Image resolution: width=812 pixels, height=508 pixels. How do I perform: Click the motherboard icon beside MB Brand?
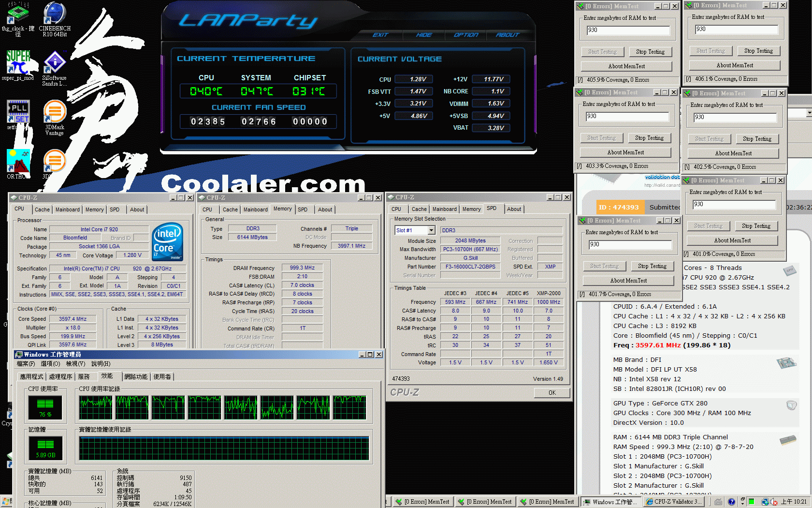coord(786,363)
